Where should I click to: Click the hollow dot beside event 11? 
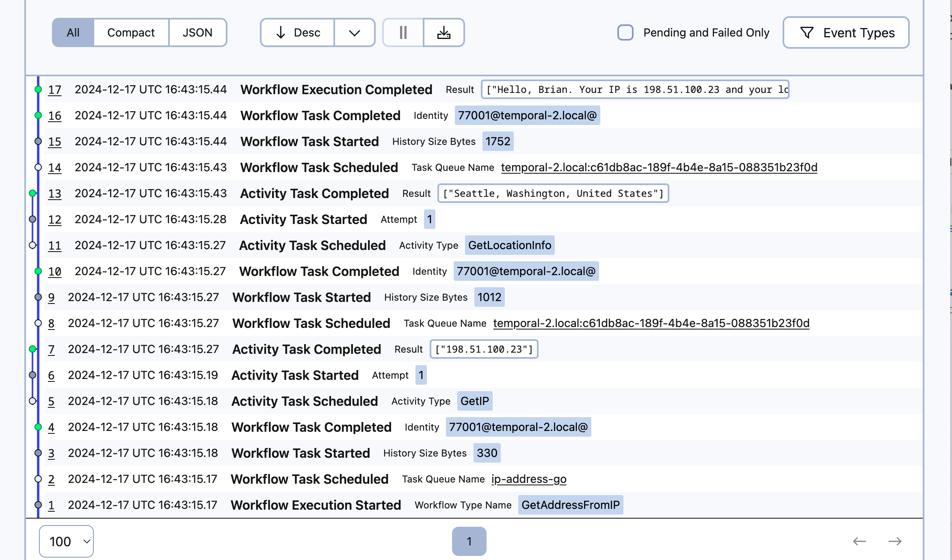click(x=32, y=245)
